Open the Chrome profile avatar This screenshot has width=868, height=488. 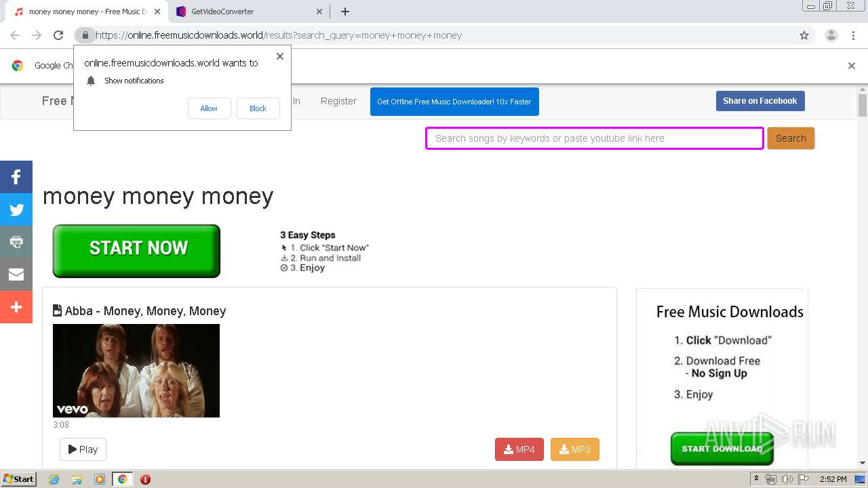(831, 35)
